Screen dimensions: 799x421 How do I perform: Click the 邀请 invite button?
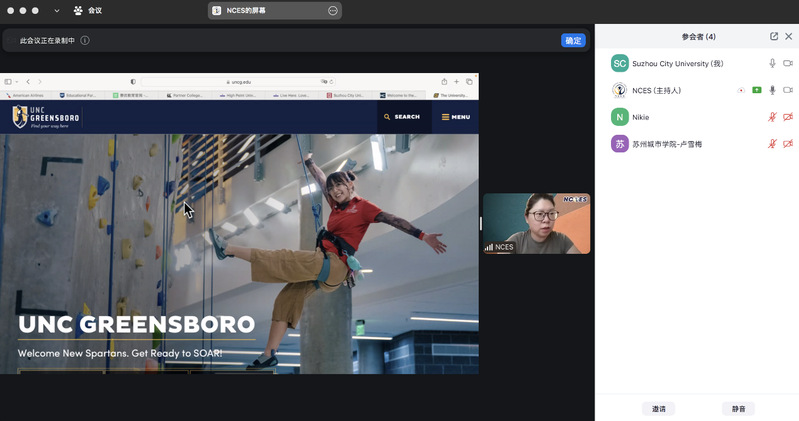click(659, 408)
